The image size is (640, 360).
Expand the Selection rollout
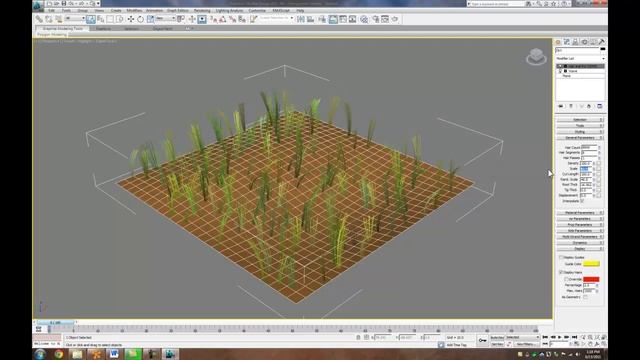pos(580,120)
